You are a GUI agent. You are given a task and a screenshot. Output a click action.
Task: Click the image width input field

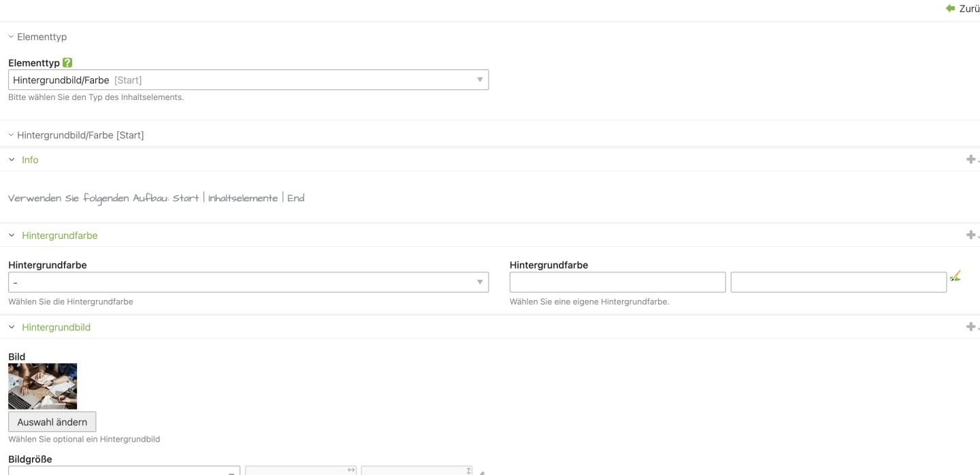click(x=297, y=470)
